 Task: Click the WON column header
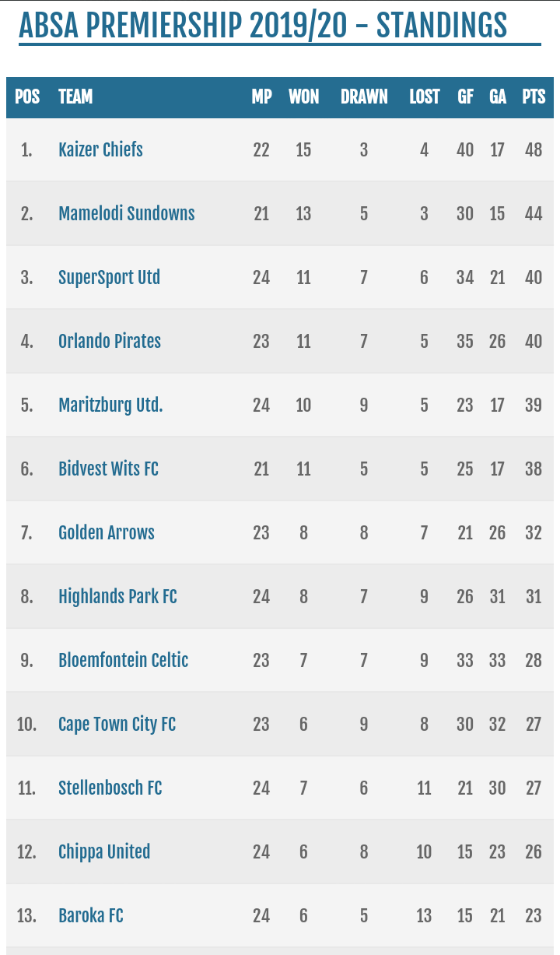point(304,97)
